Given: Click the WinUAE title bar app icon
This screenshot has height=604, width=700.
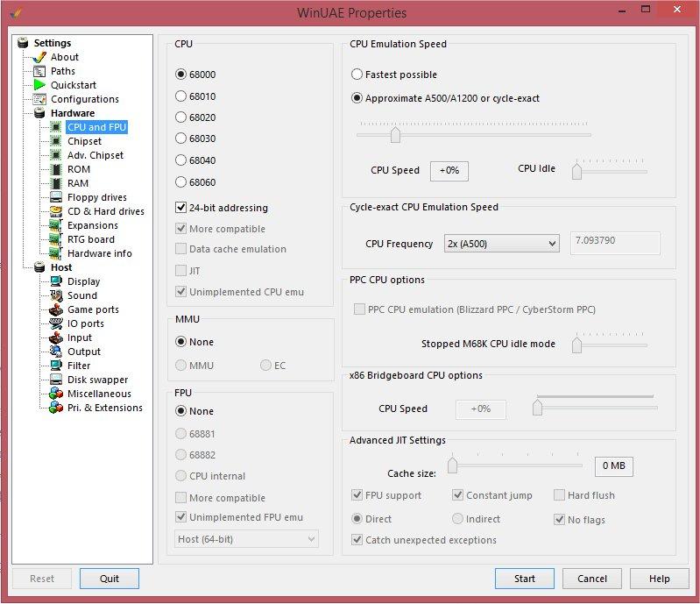Looking at the screenshot, I should tap(16, 12).
